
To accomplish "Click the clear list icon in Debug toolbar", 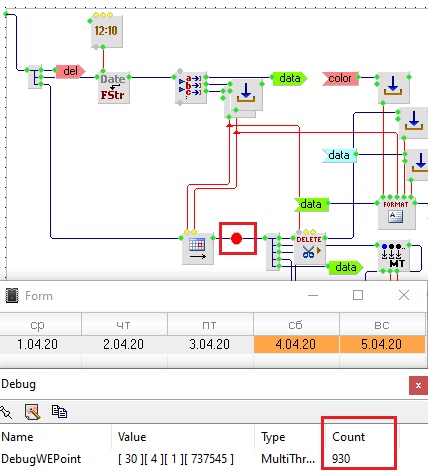I will (x=33, y=412).
